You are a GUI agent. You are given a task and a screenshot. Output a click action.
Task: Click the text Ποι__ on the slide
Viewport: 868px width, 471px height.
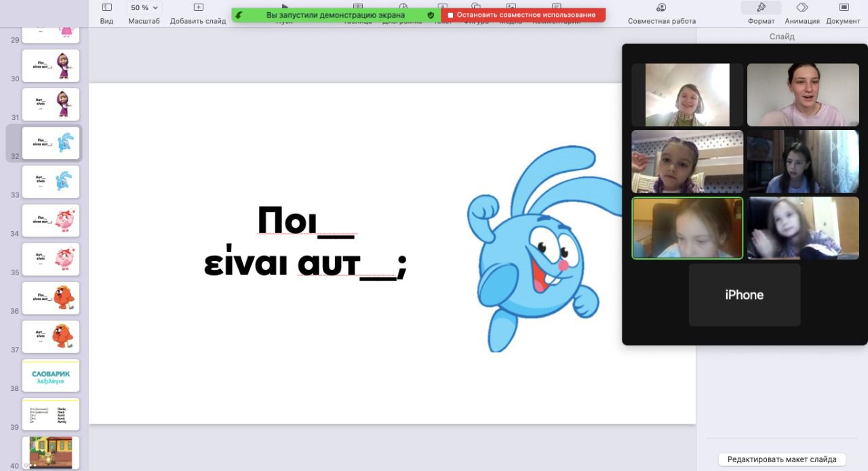pos(306,221)
